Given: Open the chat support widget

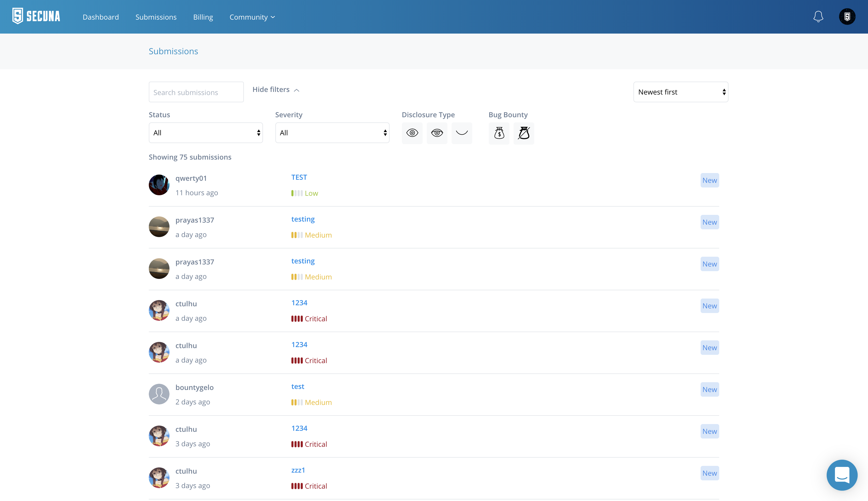Looking at the screenshot, I should [x=842, y=475].
